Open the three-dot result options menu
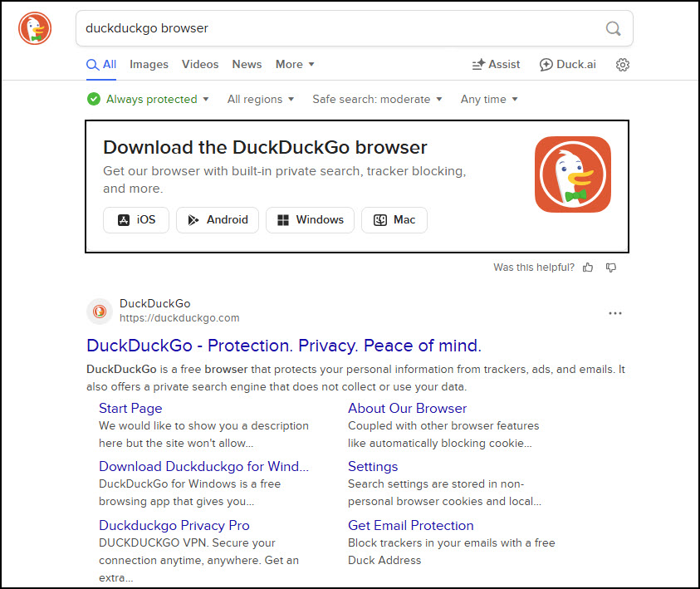Viewport: 700px width, 589px height. pyautogui.click(x=614, y=313)
